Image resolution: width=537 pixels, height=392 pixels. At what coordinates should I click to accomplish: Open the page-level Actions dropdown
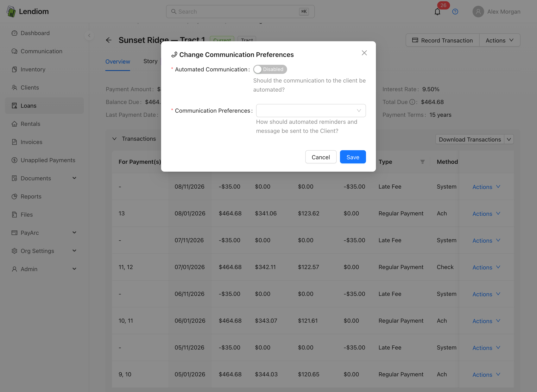click(499, 40)
